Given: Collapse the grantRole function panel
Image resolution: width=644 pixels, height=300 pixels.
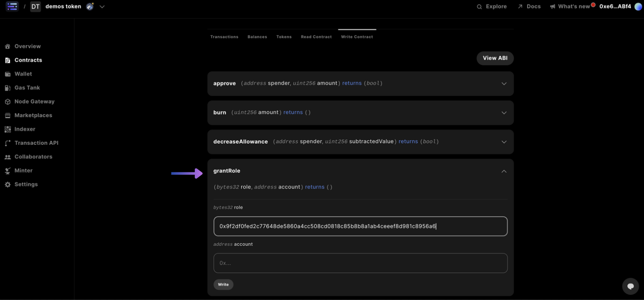Looking at the screenshot, I should tap(504, 171).
